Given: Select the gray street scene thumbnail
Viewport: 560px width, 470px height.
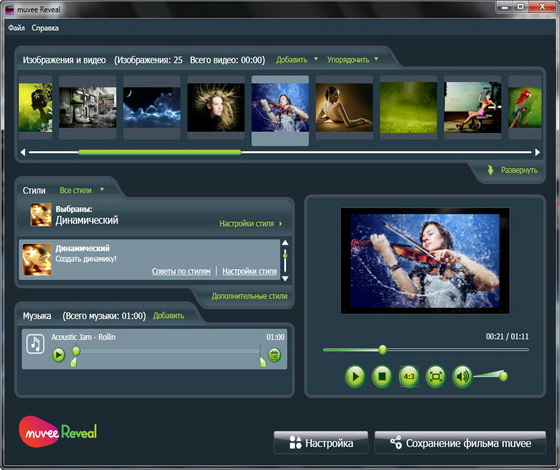Looking at the screenshot, I should [88, 107].
